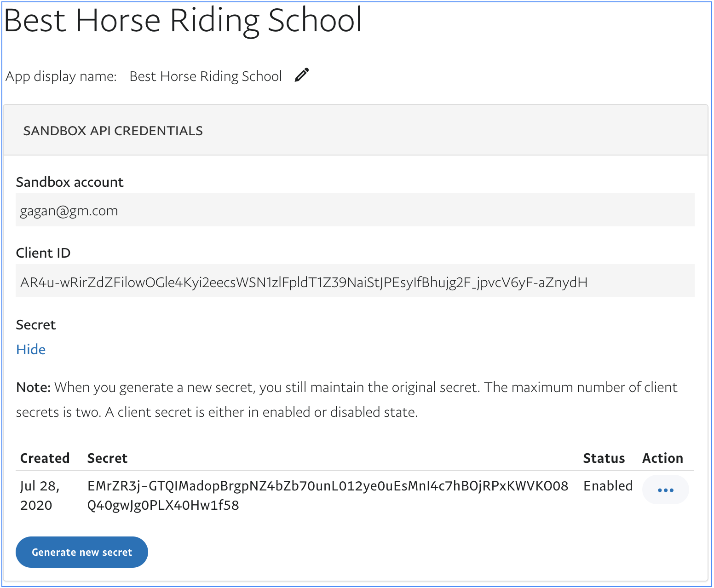Click the Status column header
The height and width of the screenshot is (588, 714).
604,458
